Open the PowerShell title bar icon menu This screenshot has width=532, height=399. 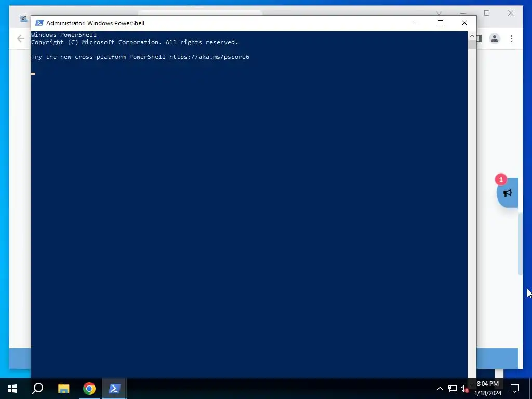point(39,23)
